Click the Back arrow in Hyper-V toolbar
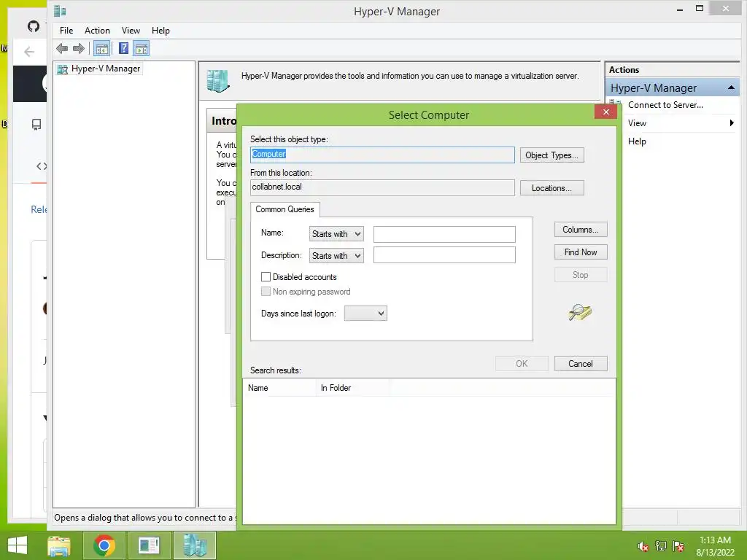 coord(62,48)
